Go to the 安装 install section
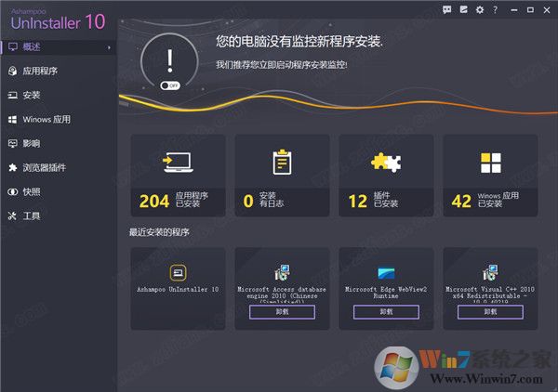This screenshot has height=392, width=558. (59, 96)
